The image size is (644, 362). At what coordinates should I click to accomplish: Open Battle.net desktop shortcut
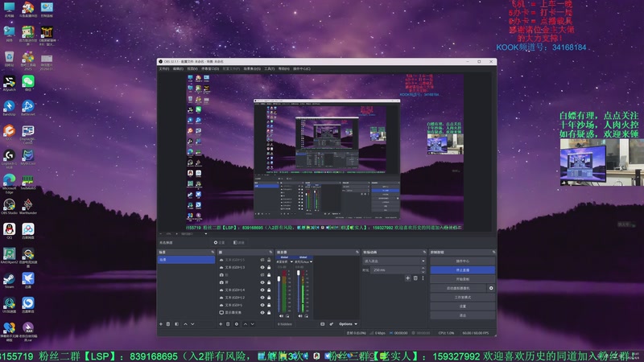(28, 108)
